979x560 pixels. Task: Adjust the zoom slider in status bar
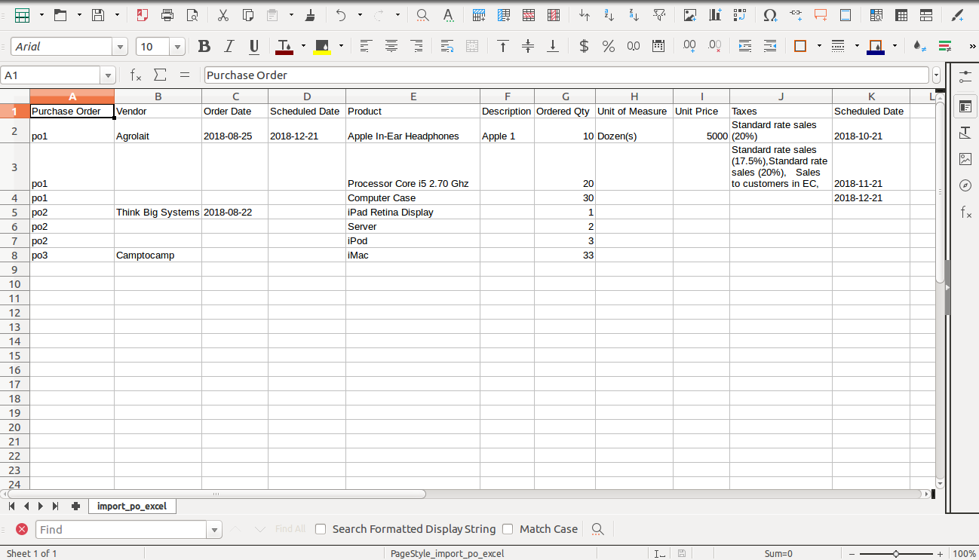click(895, 554)
